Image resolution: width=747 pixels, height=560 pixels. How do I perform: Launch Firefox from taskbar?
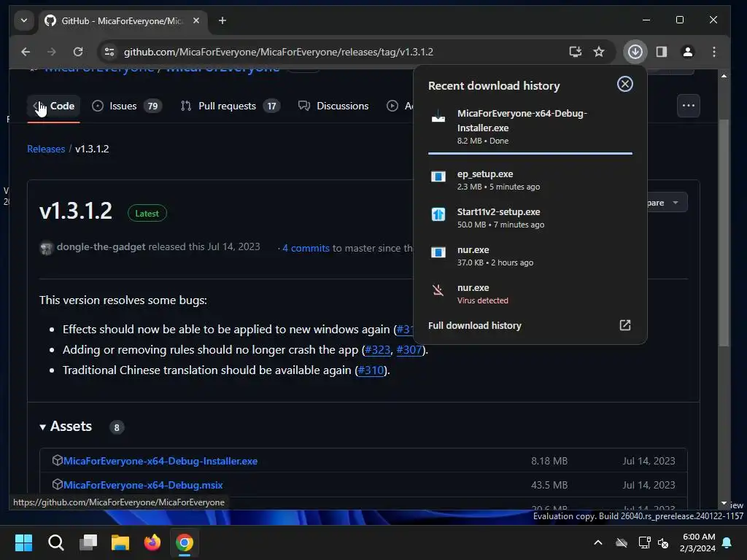pyautogui.click(x=152, y=542)
